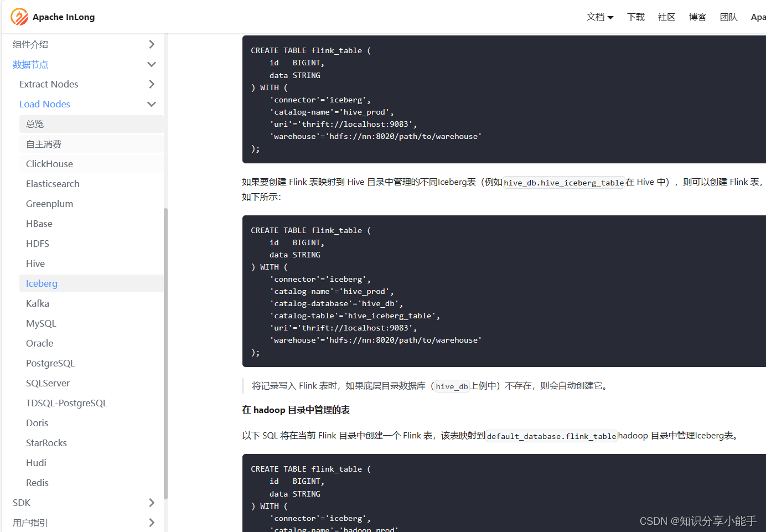Collapse the Load Nodes chevron
This screenshot has width=766, height=532.
click(152, 104)
